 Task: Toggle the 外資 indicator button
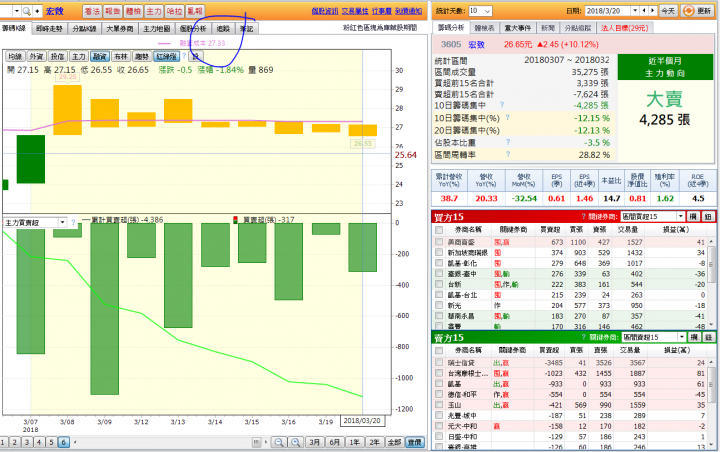click(36, 56)
